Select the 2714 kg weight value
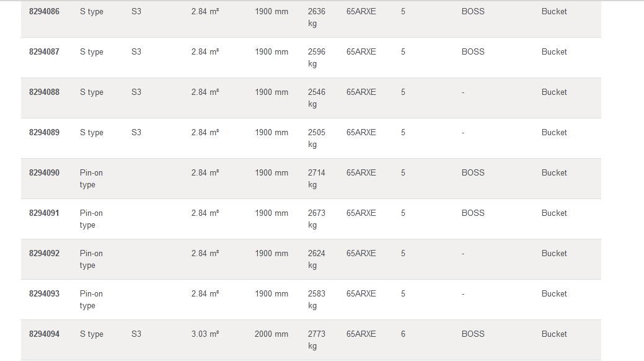 (316, 179)
